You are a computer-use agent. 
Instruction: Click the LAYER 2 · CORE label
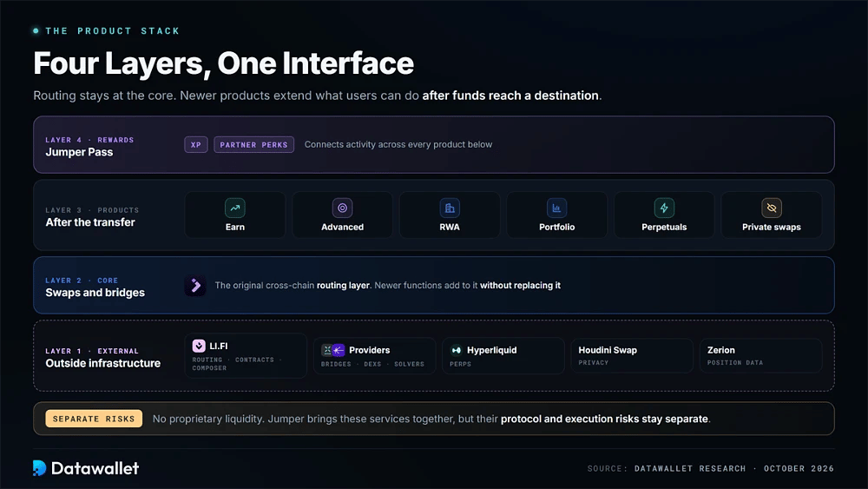tap(82, 281)
